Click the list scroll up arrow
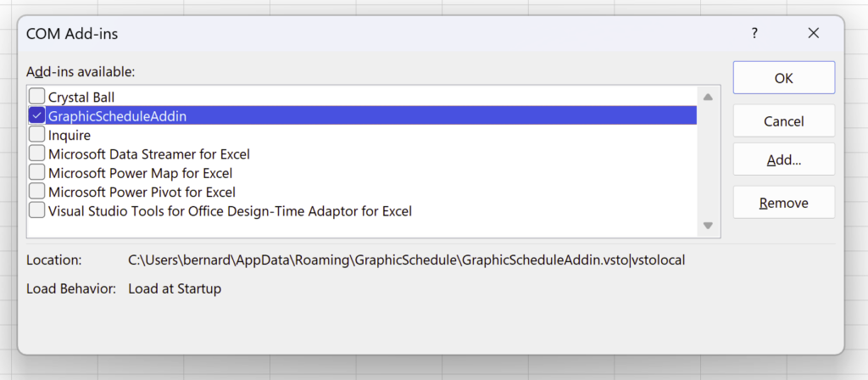This screenshot has height=380, width=868. click(x=708, y=98)
